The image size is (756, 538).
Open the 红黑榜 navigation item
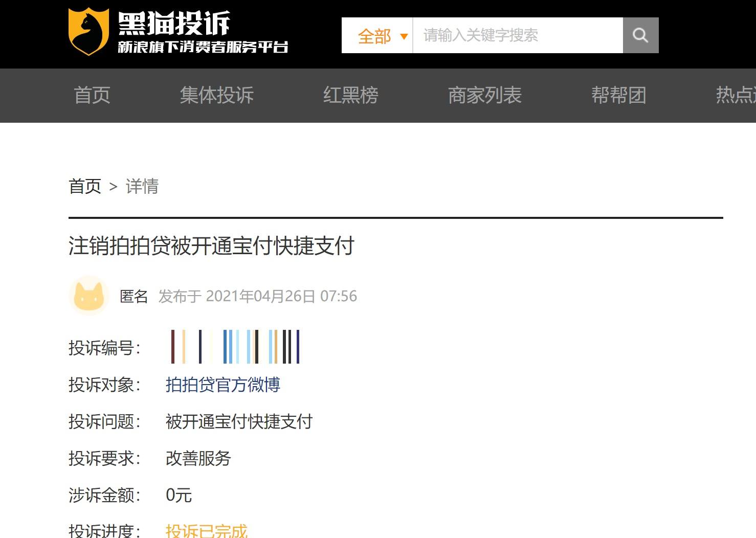(351, 95)
